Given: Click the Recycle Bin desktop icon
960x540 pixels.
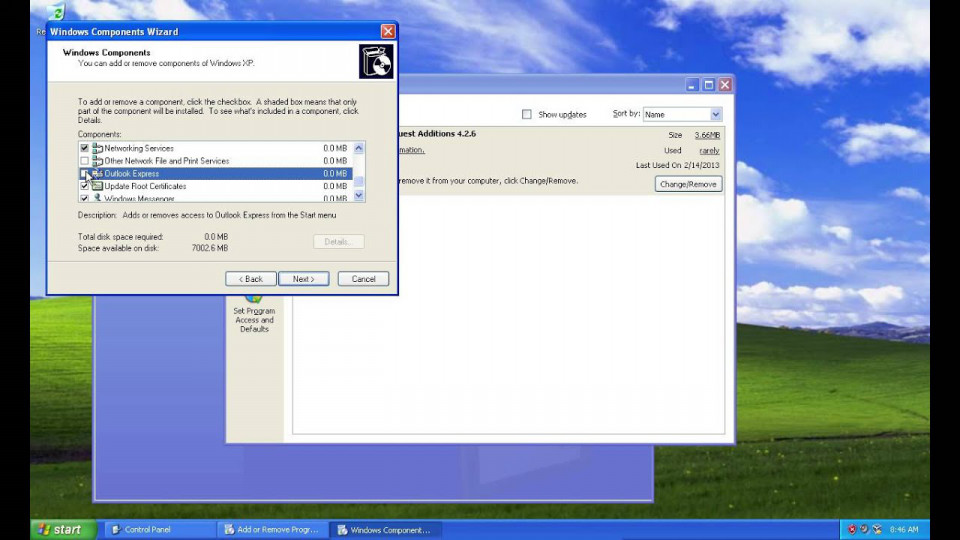Looking at the screenshot, I should 56,12.
